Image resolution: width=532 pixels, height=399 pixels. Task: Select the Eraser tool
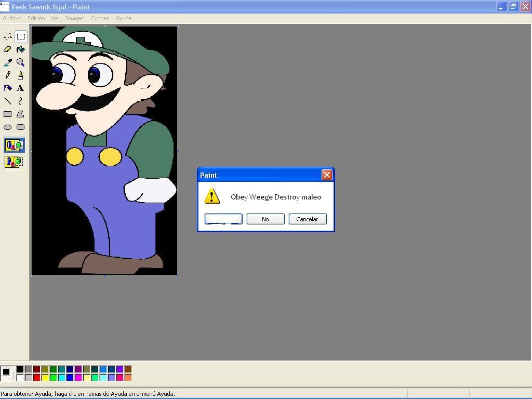click(x=8, y=49)
